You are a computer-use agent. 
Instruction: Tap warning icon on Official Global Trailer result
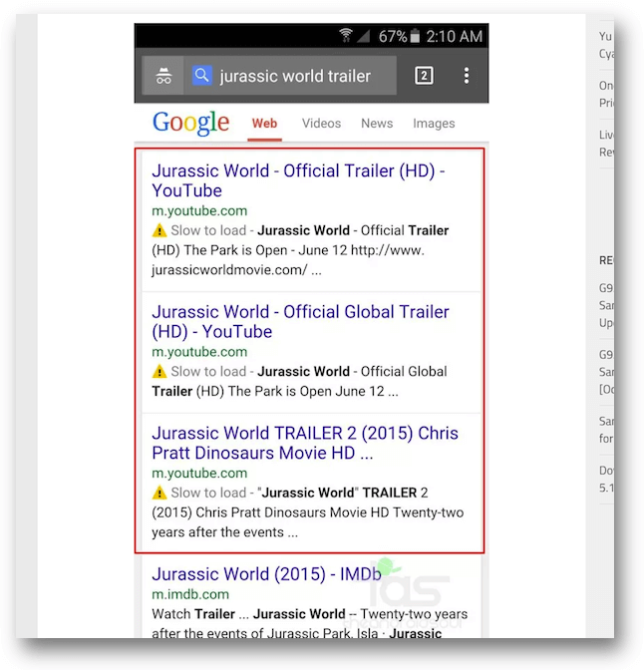coord(159,371)
